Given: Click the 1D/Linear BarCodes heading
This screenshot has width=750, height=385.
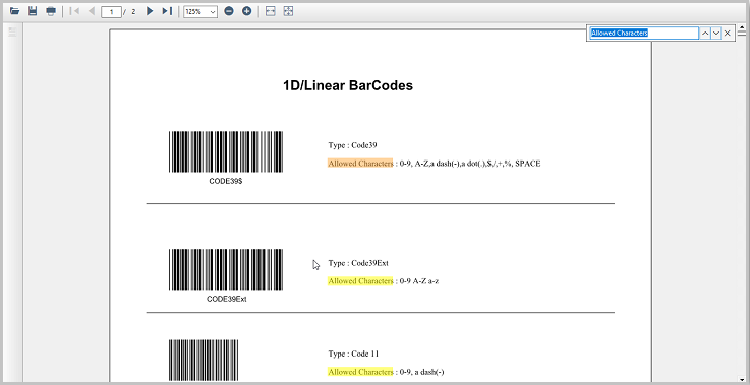Looking at the screenshot, I should point(348,86).
